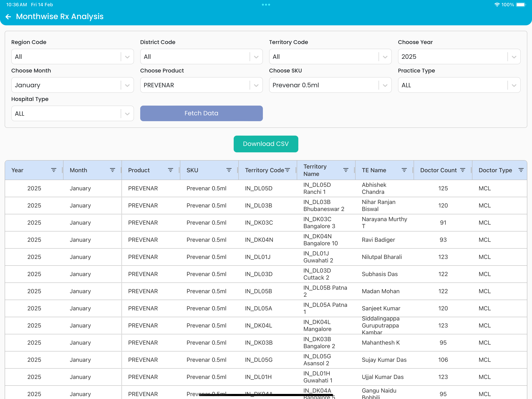Image resolution: width=532 pixels, height=399 pixels.
Task: Select the IN_DL01J territory code cell
Action: click(258, 257)
